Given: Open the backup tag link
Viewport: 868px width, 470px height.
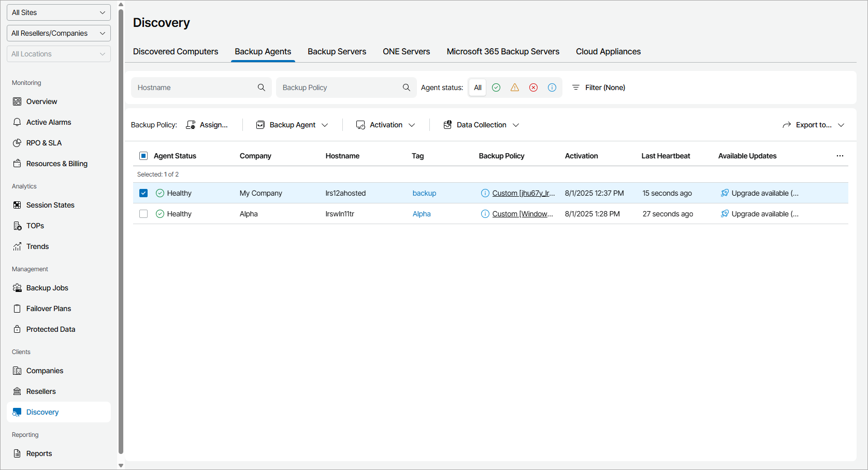Looking at the screenshot, I should click(x=424, y=193).
